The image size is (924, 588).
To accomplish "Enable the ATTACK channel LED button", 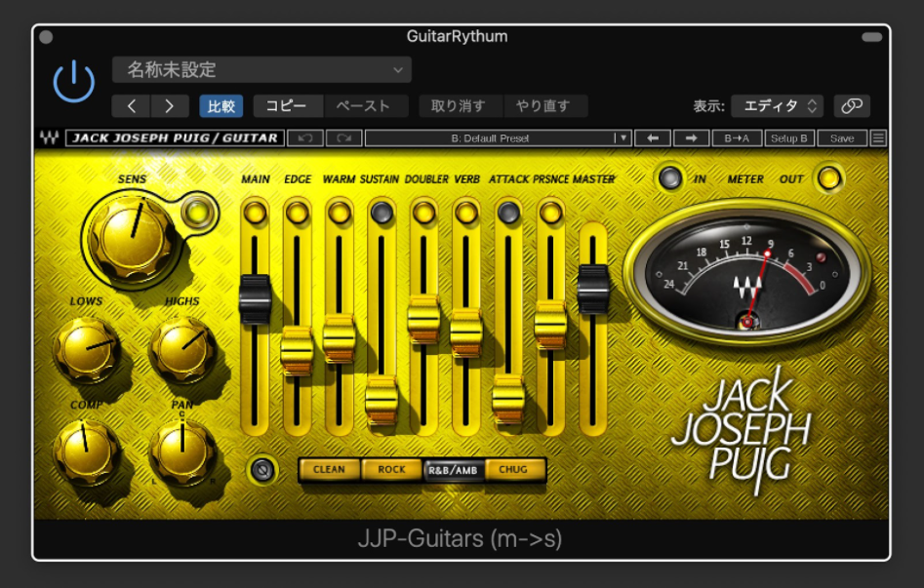I will [x=508, y=213].
